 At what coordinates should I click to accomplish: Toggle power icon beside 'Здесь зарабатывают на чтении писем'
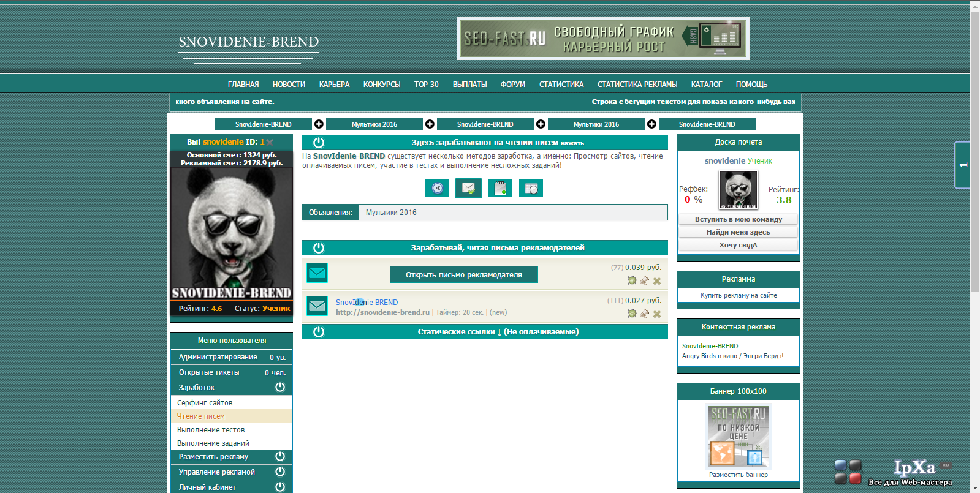click(x=319, y=143)
